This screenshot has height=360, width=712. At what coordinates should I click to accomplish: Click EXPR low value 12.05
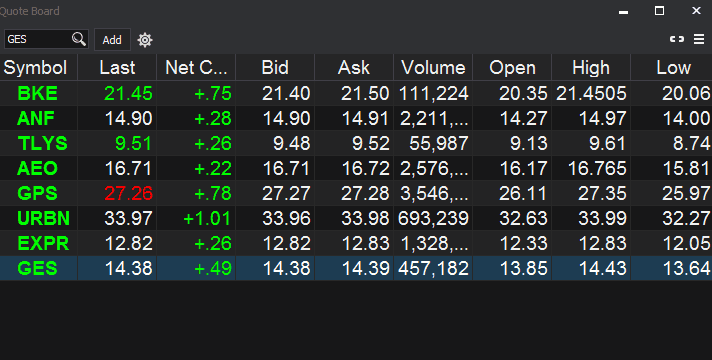(687, 243)
